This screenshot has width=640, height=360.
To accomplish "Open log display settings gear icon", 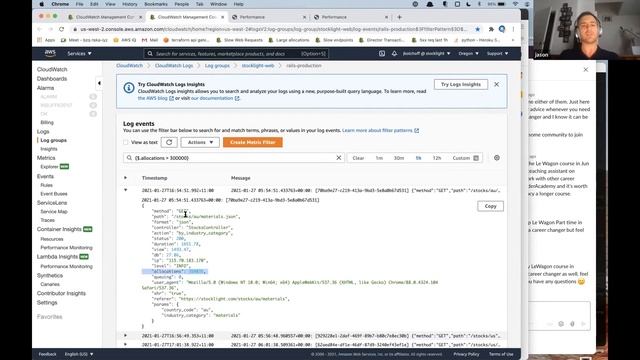I will click(x=497, y=158).
